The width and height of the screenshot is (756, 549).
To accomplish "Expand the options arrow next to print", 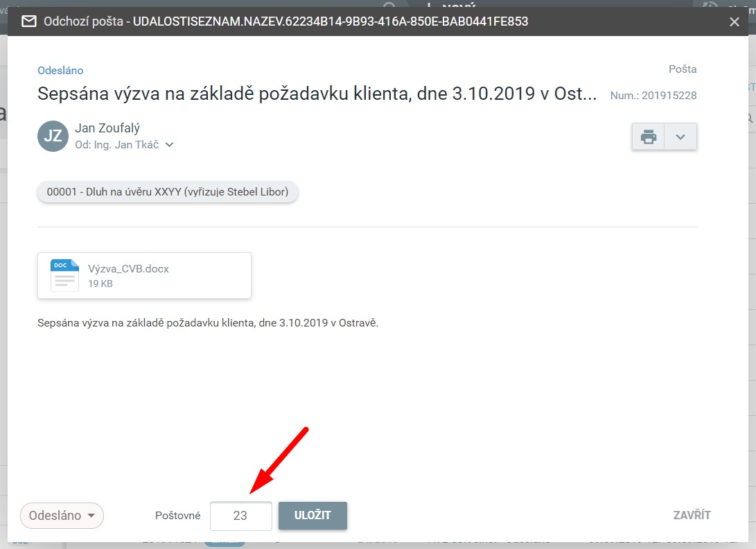I will (x=680, y=137).
